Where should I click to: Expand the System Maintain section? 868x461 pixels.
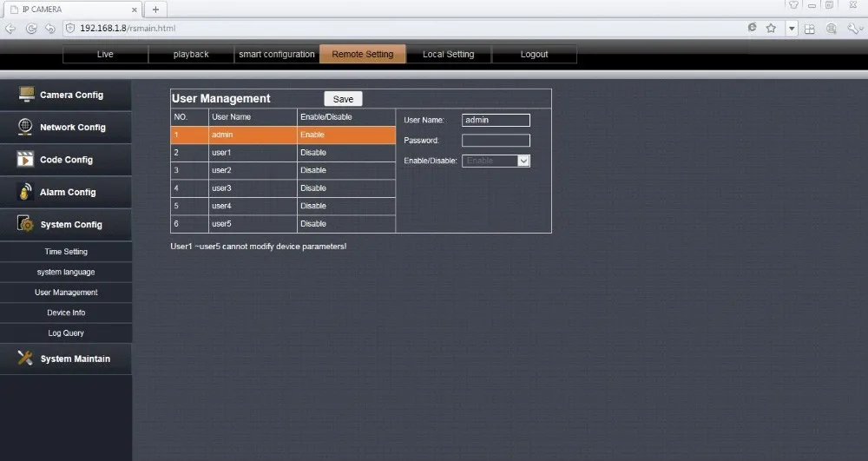(65, 359)
